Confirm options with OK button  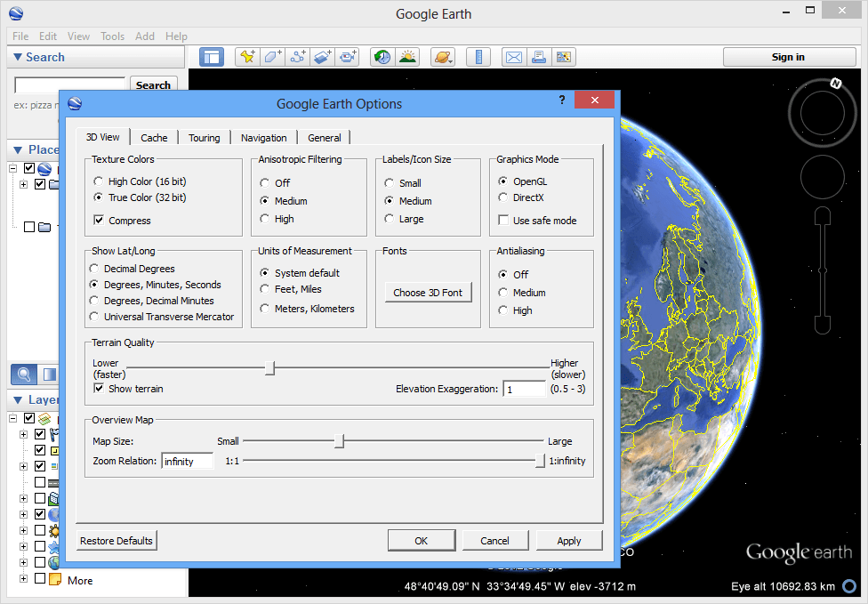pyautogui.click(x=422, y=540)
